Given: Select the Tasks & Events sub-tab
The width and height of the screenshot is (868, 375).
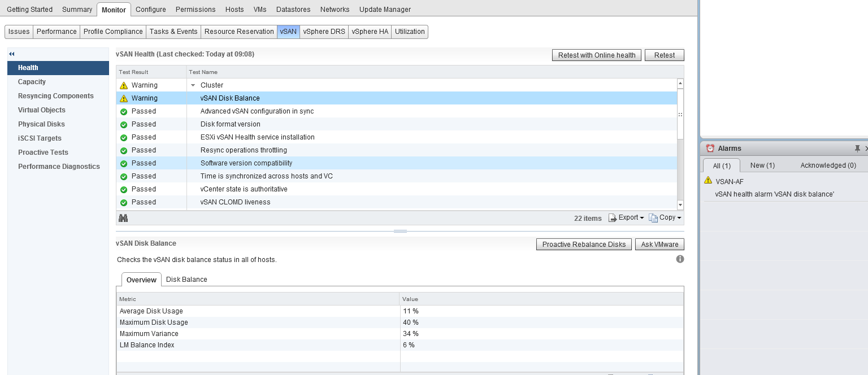Looking at the screenshot, I should coord(173,32).
